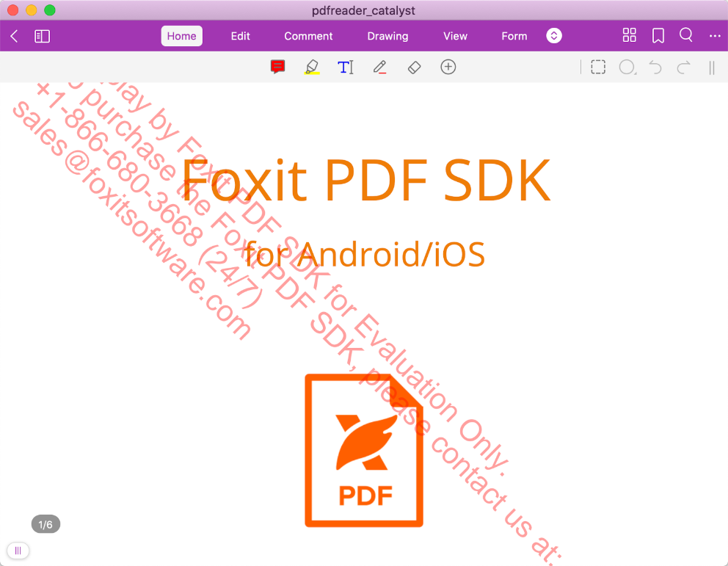Select the pencil drawing tool
Image resolution: width=728 pixels, height=566 pixels.
pyautogui.click(x=380, y=68)
